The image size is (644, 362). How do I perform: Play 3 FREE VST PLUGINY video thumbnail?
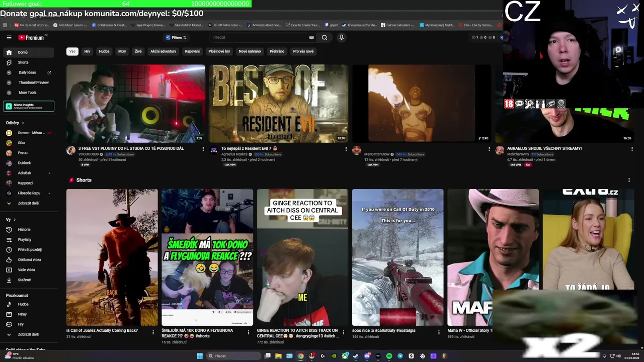tap(136, 104)
